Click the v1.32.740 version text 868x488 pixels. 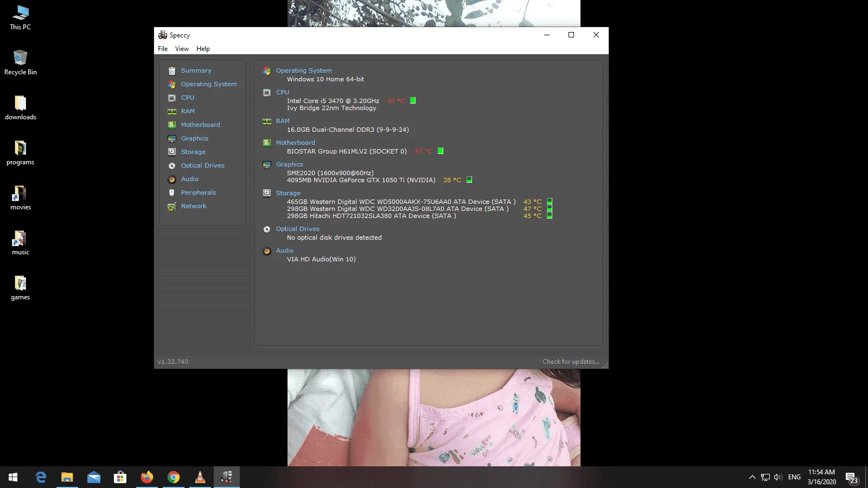(x=173, y=362)
